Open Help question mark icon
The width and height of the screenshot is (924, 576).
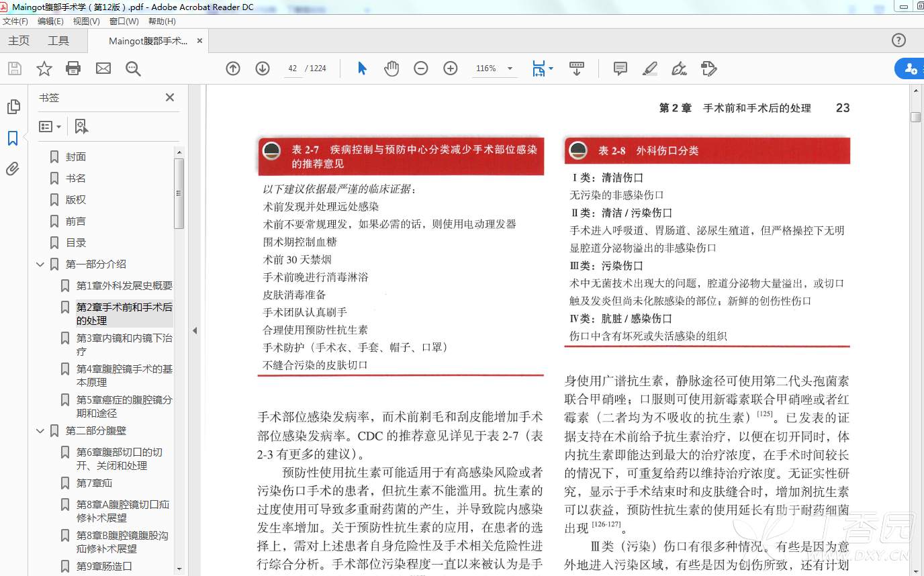click(898, 40)
